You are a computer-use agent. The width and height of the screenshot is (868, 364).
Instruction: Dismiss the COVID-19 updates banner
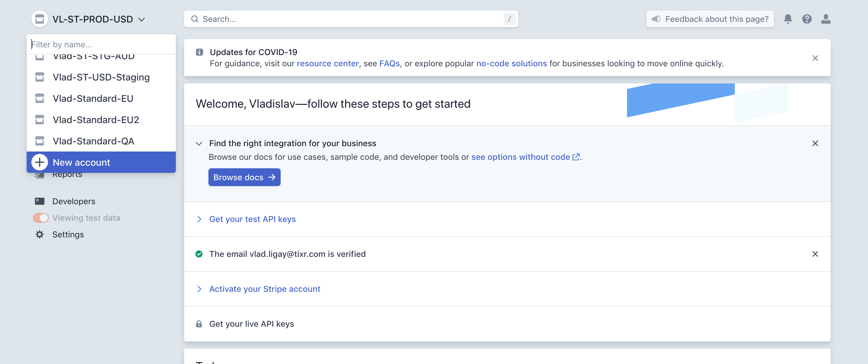click(815, 58)
